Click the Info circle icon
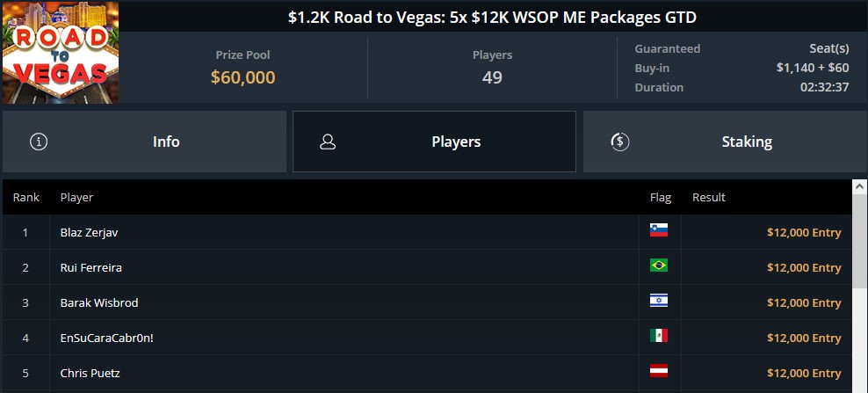 [39, 142]
